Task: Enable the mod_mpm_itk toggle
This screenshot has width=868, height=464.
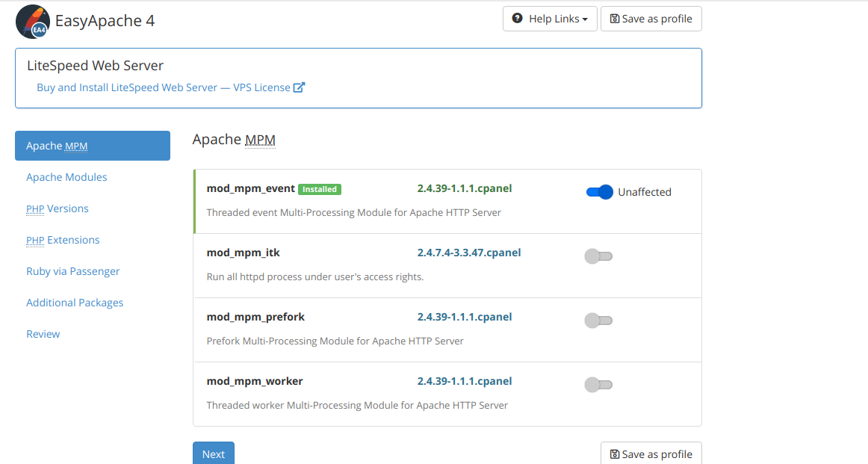Action: coord(598,256)
